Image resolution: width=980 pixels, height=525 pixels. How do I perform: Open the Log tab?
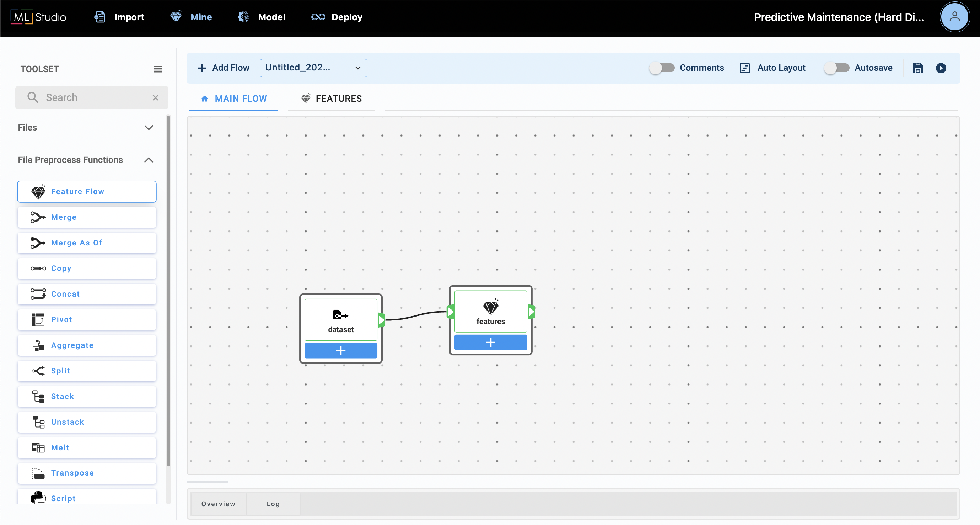tap(273, 504)
